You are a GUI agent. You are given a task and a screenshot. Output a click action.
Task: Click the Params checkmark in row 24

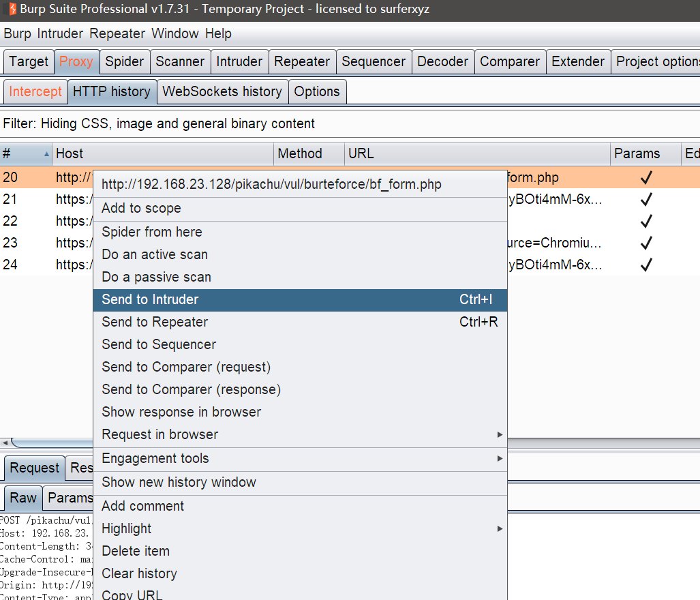646,265
